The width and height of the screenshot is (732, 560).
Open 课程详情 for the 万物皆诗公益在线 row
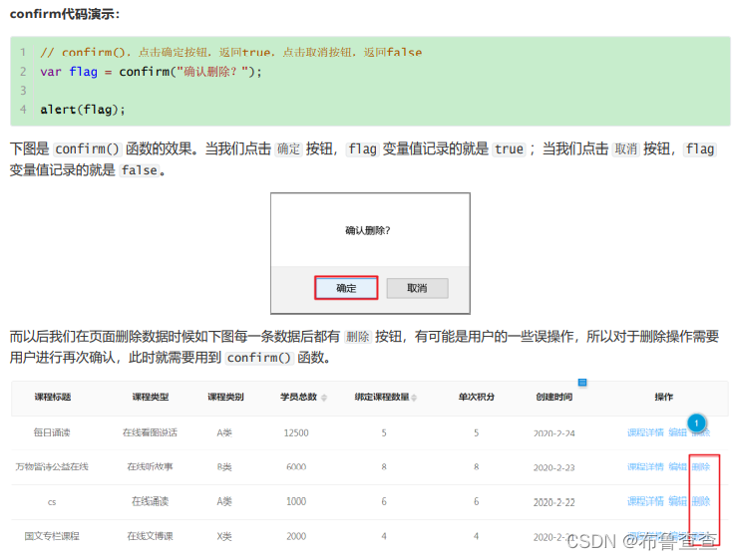click(x=645, y=466)
